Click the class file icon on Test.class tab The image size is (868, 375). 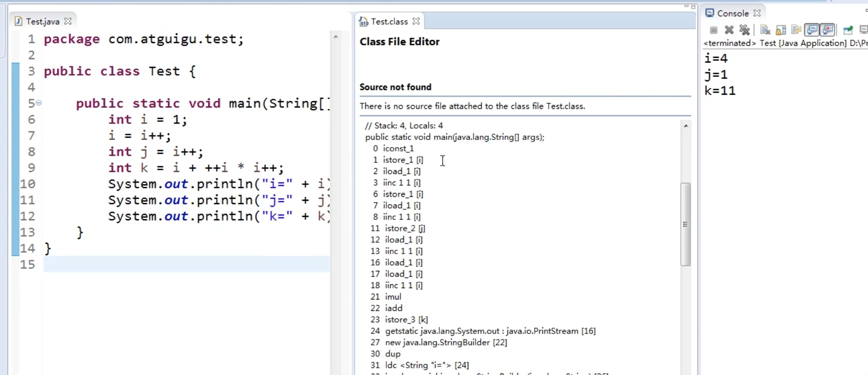[x=364, y=21]
